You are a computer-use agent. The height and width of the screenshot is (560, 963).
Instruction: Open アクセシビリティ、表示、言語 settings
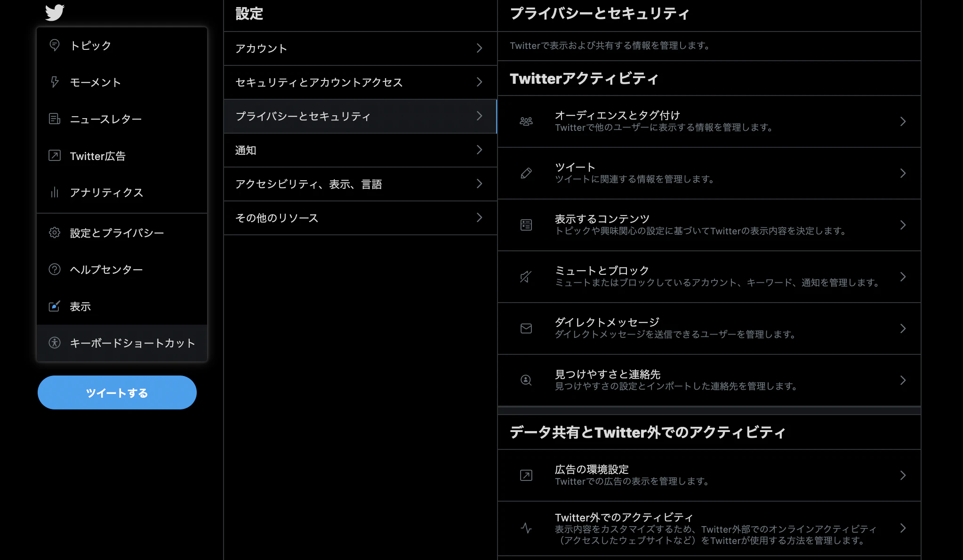[361, 184]
